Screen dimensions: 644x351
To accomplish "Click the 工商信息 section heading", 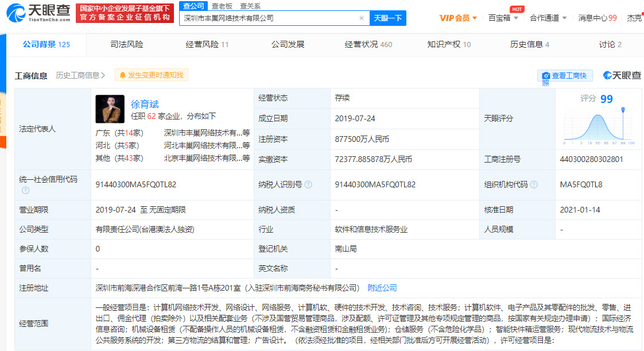I will point(31,76).
